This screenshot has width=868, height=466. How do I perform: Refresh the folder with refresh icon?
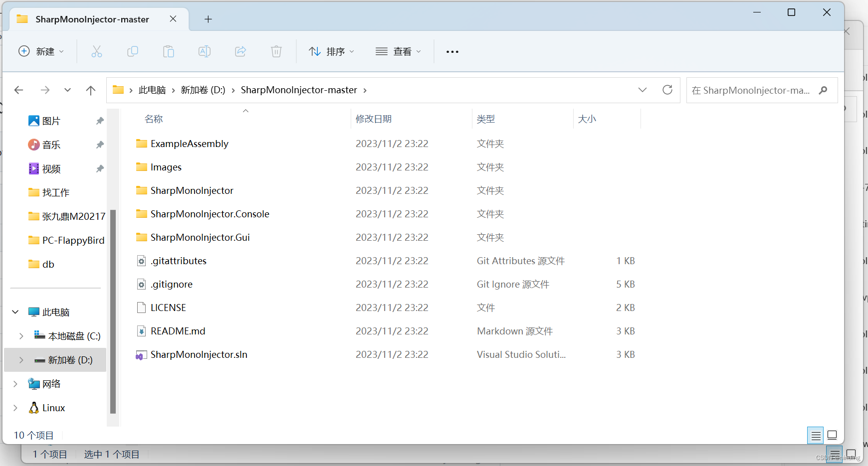coord(668,90)
